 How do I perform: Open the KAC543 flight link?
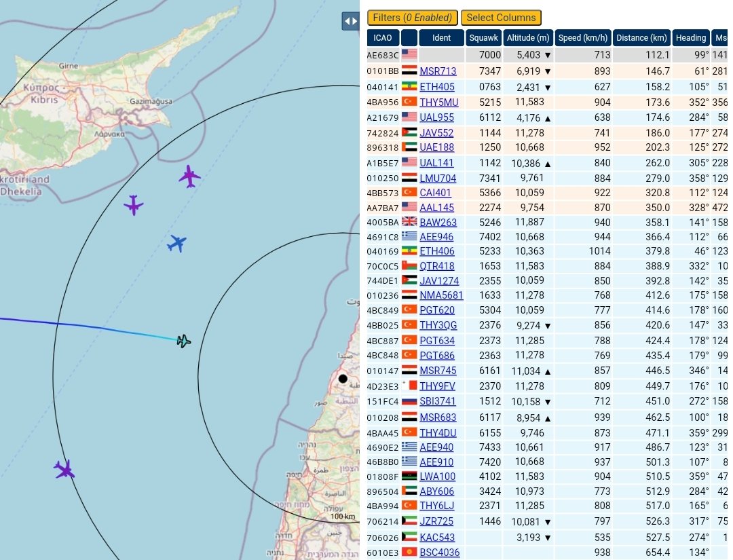(437, 538)
